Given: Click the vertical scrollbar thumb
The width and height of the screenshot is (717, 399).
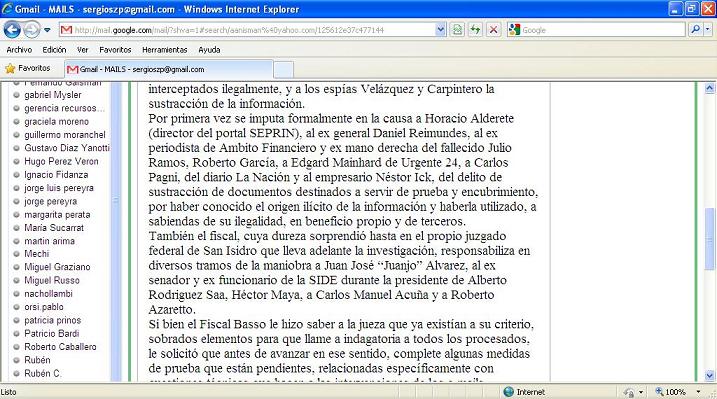Looking at the screenshot, I should [x=710, y=238].
